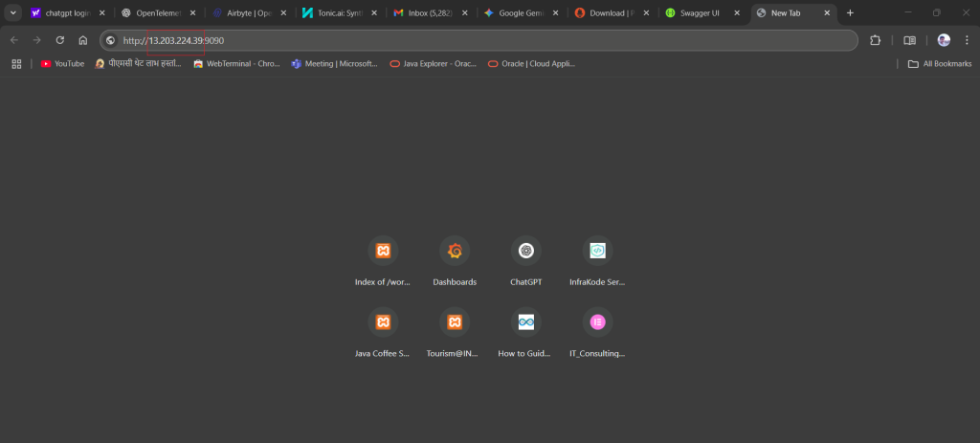
Task: Click the browser Back arrow
Action: 14,40
